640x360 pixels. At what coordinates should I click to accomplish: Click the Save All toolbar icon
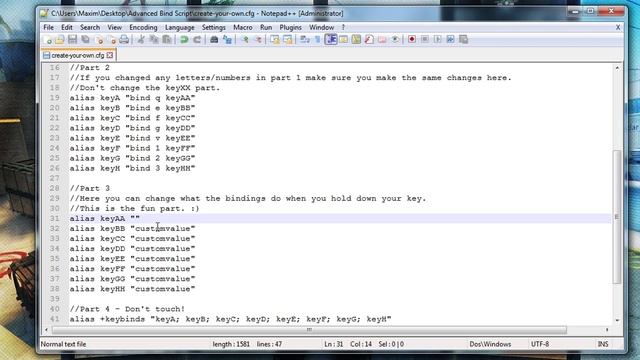click(85, 40)
